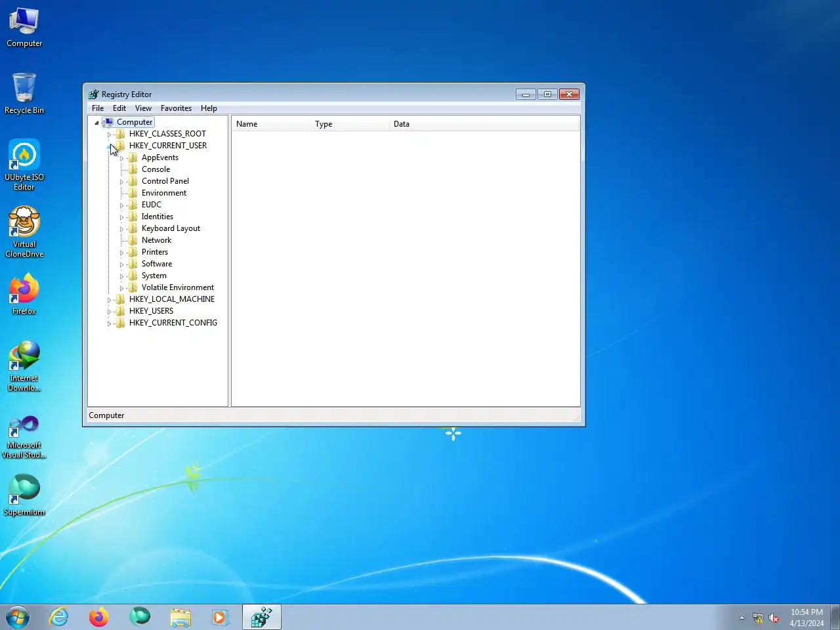
Task: Expand HKEY_CLASSES_ROOT node arrow
Action: coord(109,134)
